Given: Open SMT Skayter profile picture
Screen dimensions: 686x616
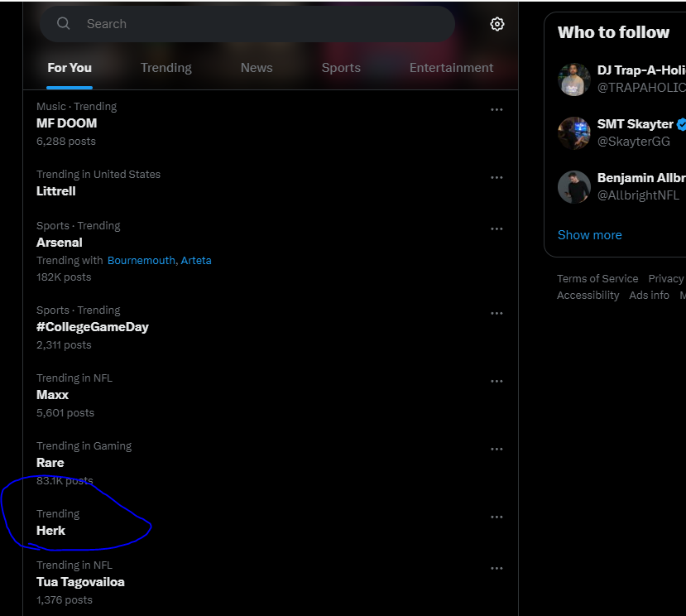Looking at the screenshot, I should (x=574, y=133).
